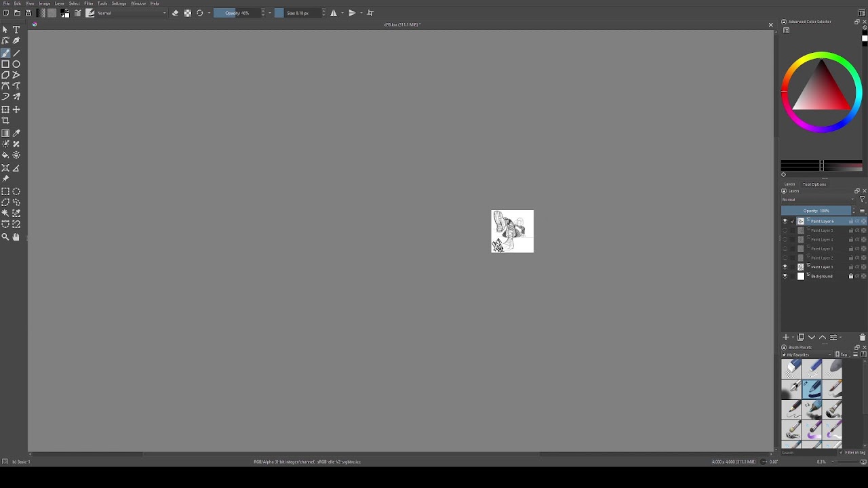
Task: Select the Text tool in toolbox
Action: pyautogui.click(x=16, y=30)
